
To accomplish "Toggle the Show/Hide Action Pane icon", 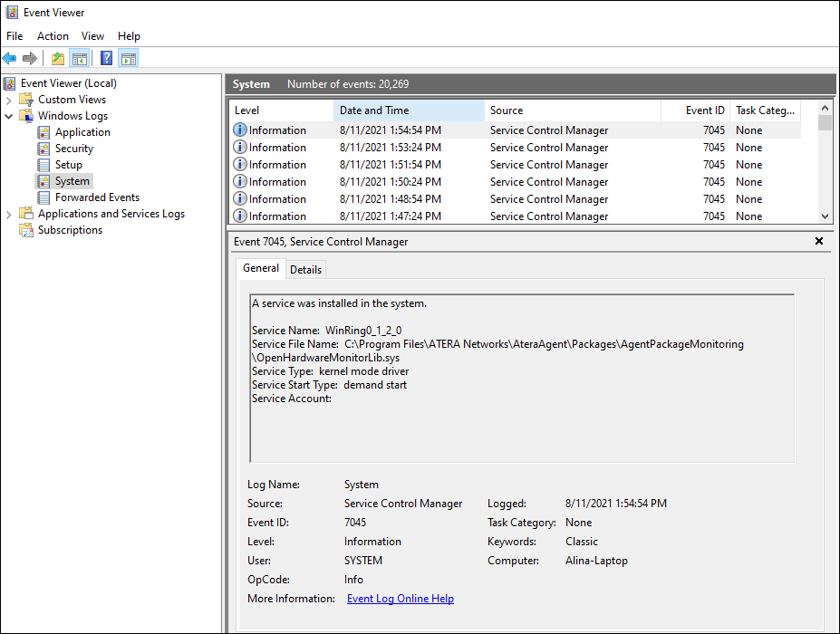I will 129,58.
